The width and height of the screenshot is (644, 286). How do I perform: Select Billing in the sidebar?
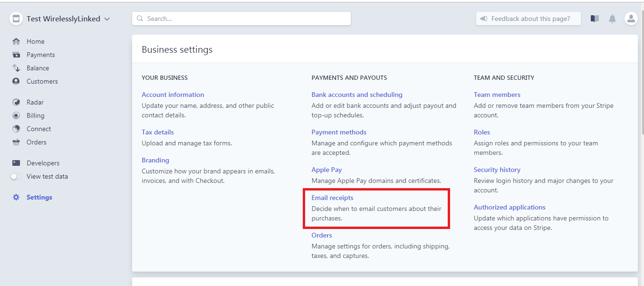[35, 115]
